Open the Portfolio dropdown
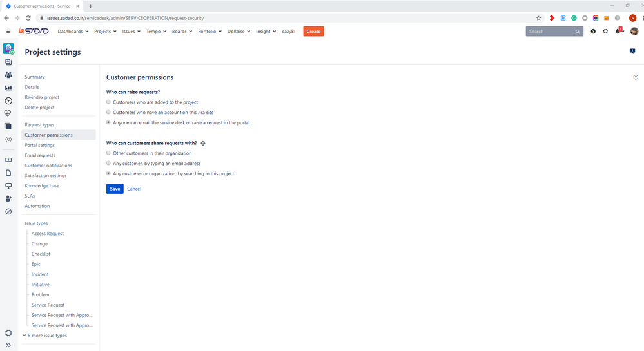This screenshot has height=351, width=644. [x=210, y=31]
